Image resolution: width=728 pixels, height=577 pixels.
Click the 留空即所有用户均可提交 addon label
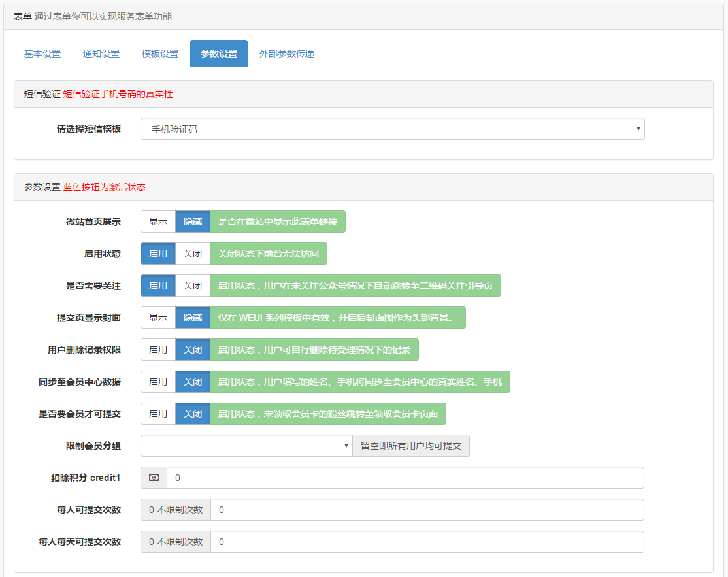pos(411,446)
